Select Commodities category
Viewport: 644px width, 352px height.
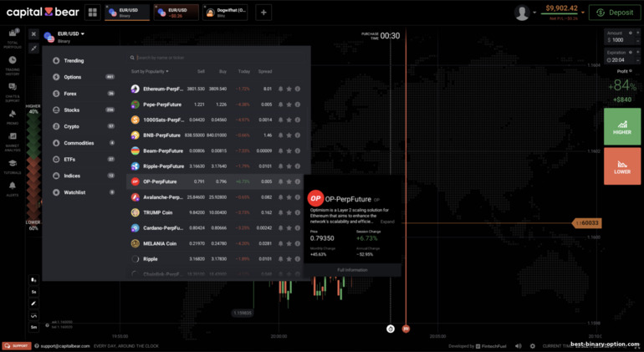[84, 143]
